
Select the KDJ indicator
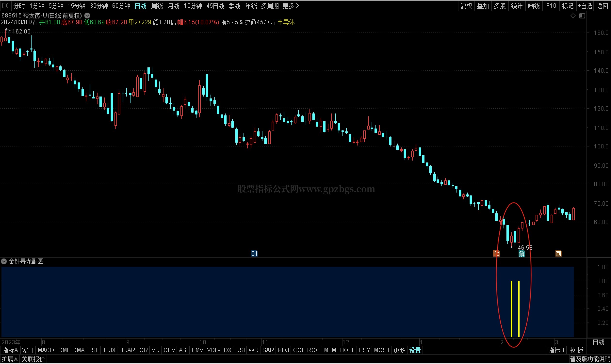[283, 350]
